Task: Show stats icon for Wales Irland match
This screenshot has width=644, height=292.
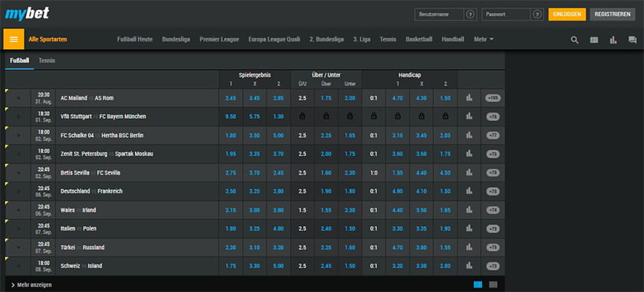Action: click(469, 210)
